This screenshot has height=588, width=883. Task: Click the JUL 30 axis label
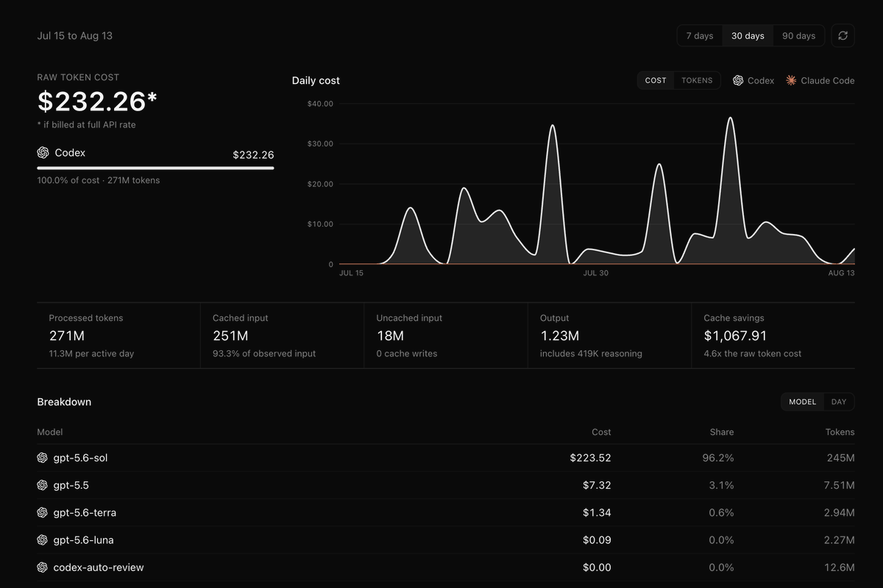point(595,273)
